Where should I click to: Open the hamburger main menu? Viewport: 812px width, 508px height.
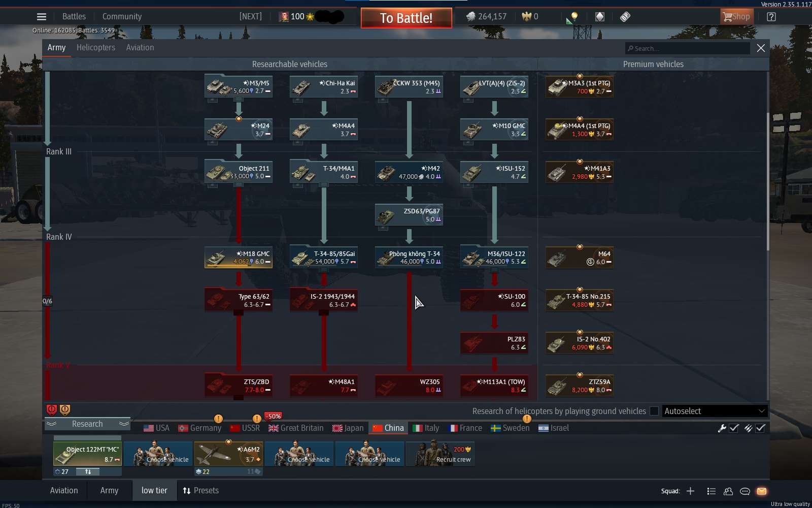pyautogui.click(x=42, y=17)
